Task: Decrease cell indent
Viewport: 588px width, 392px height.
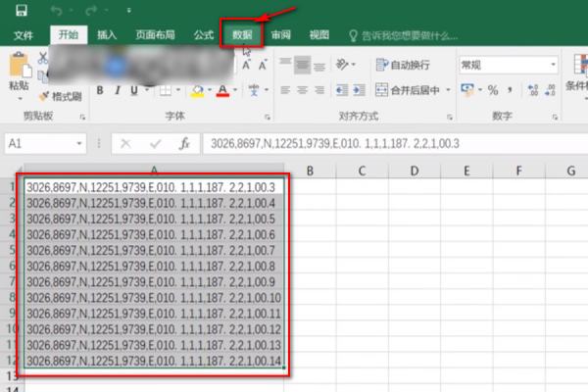Action: (342, 90)
